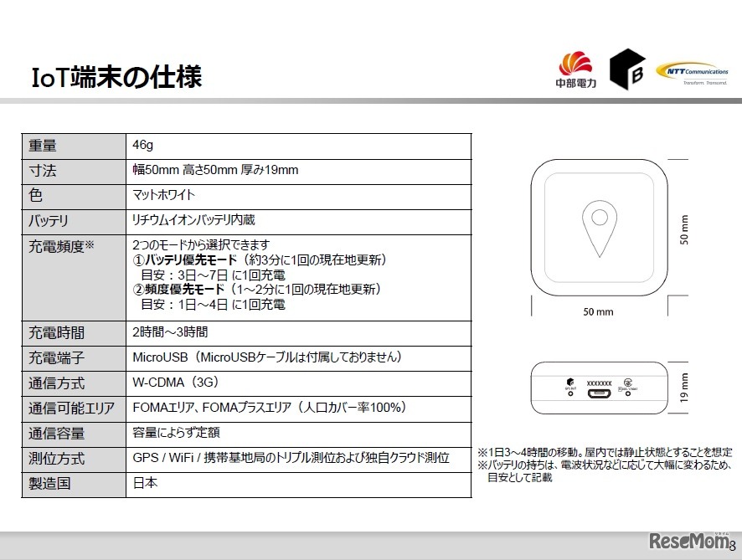Click the Chubu Electric Power logo
Screen dimensions: 742x560
point(574,67)
